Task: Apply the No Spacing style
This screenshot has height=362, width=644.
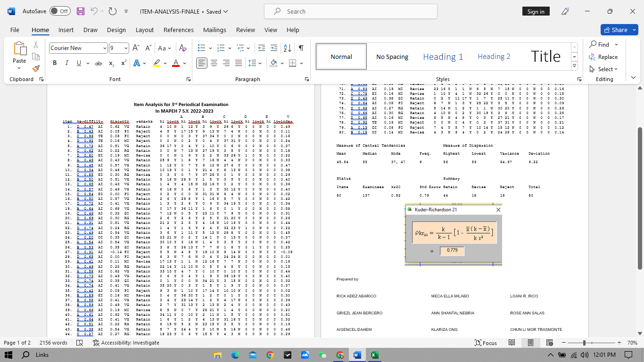Action: (392, 57)
